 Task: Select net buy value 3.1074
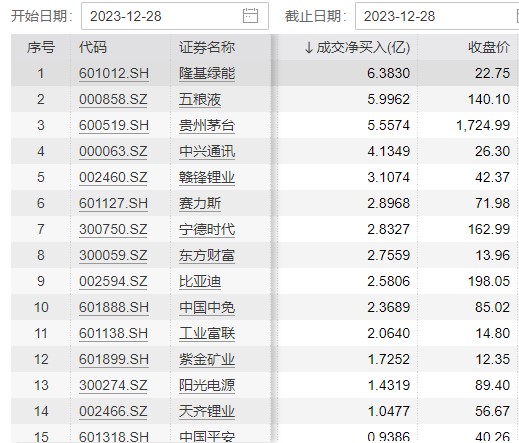[389, 177]
